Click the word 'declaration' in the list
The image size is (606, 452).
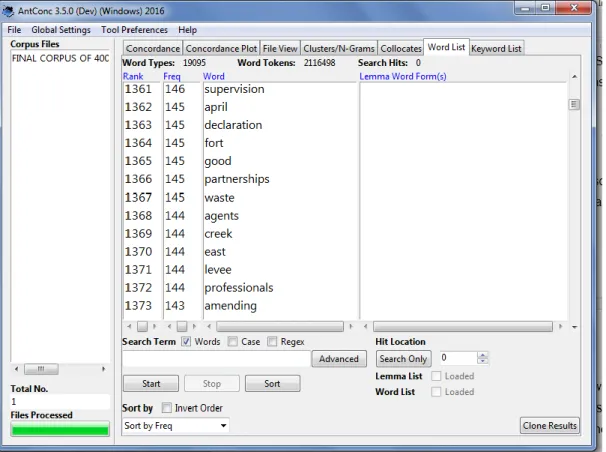(233, 125)
